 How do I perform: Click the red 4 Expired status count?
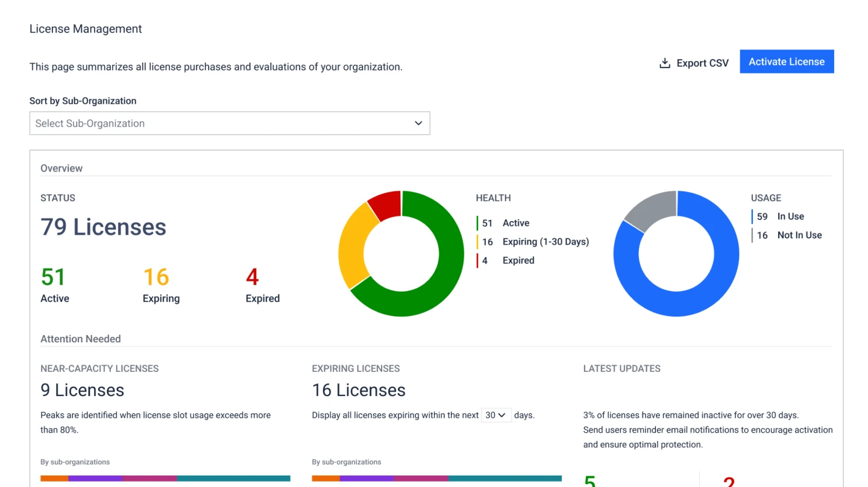point(253,277)
